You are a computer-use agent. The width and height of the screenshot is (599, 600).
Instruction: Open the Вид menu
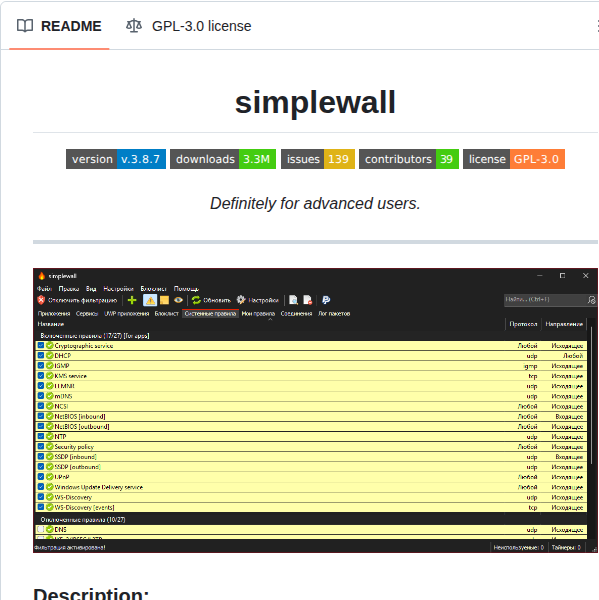91,289
